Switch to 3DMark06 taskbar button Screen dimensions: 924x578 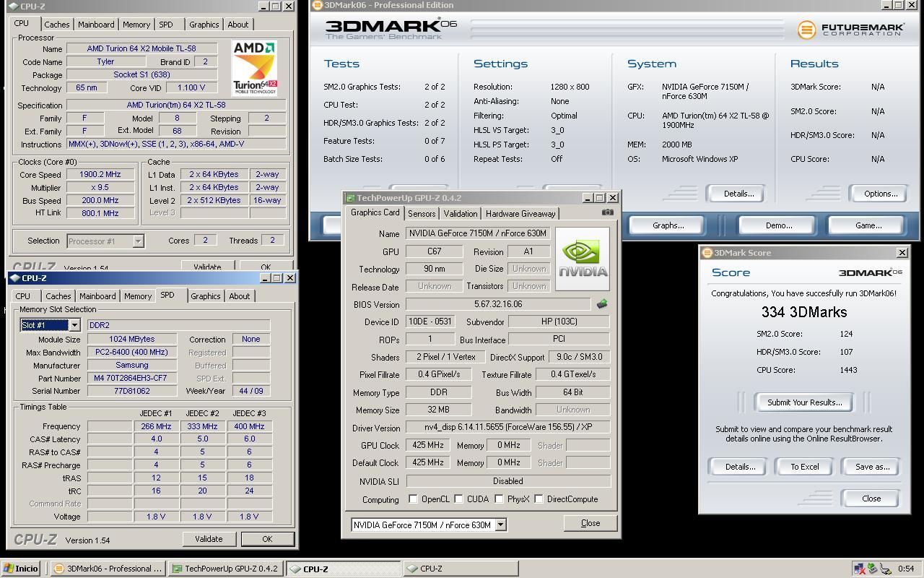[x=108, y=569]
